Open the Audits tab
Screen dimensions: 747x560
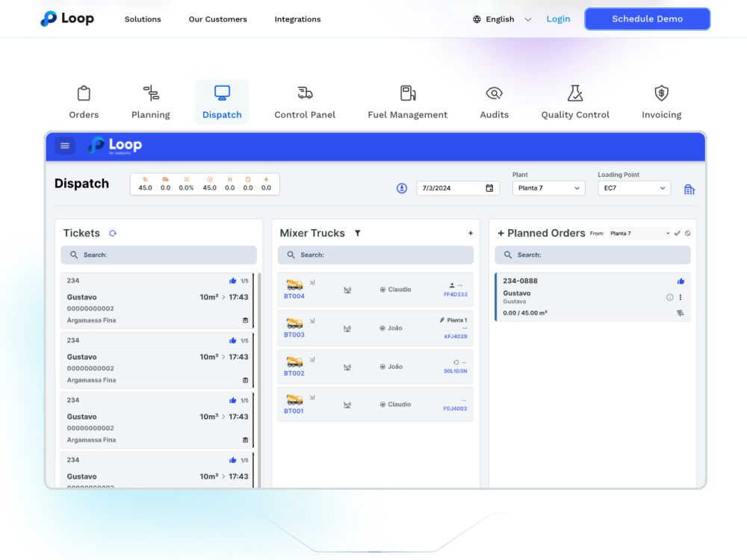494,102
